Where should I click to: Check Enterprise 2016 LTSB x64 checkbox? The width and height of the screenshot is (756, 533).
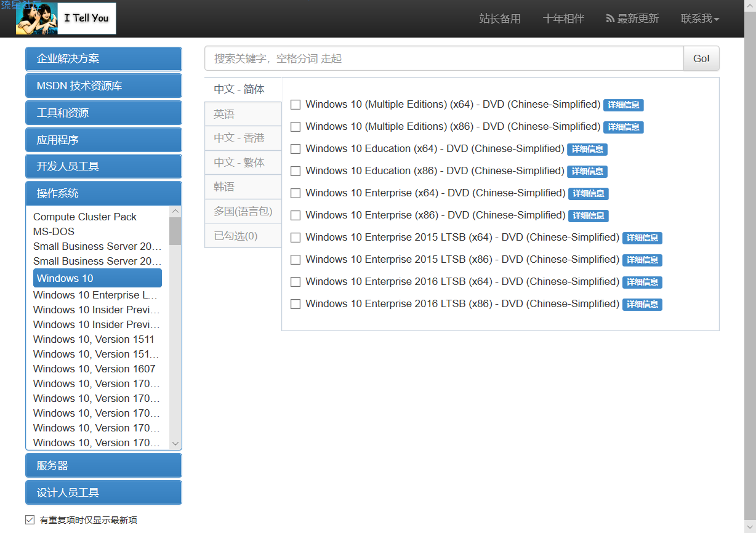[x=296, y=282]
